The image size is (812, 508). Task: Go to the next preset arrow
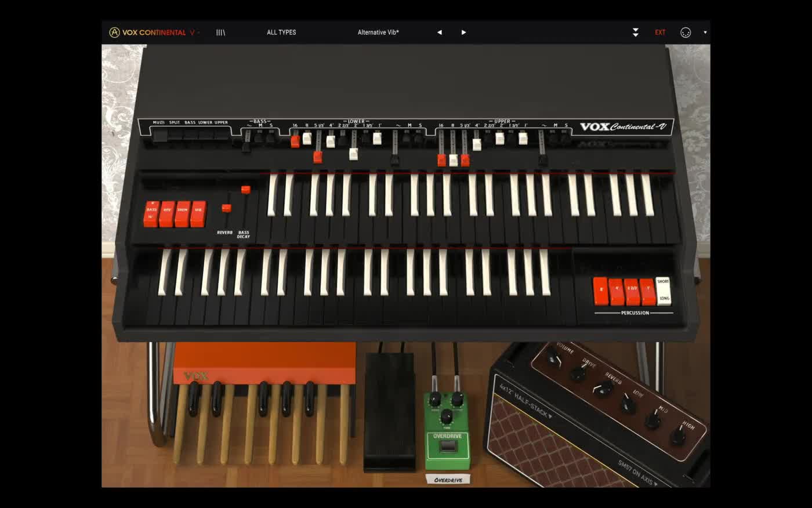pyautogui.click(x=463, y=32)
